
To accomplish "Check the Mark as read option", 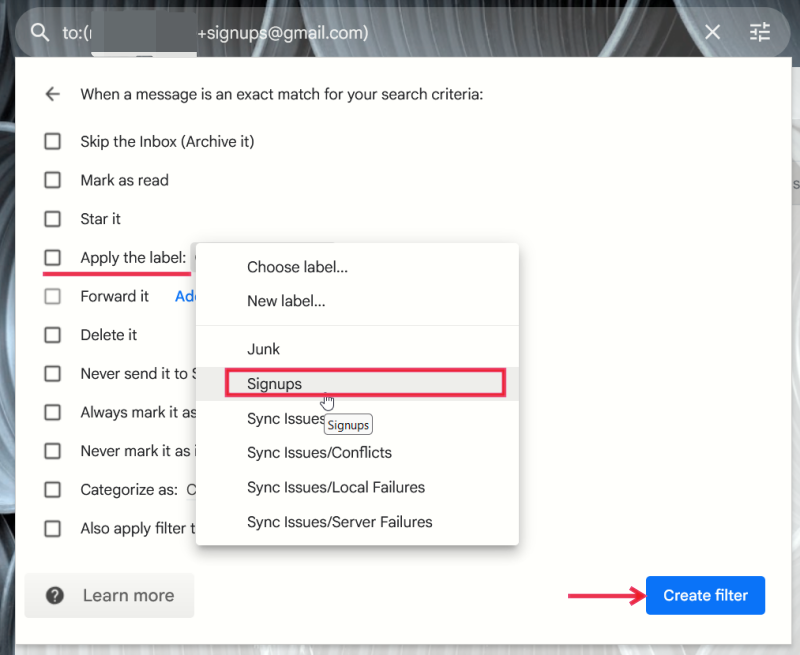I will (x=52, y=180).
